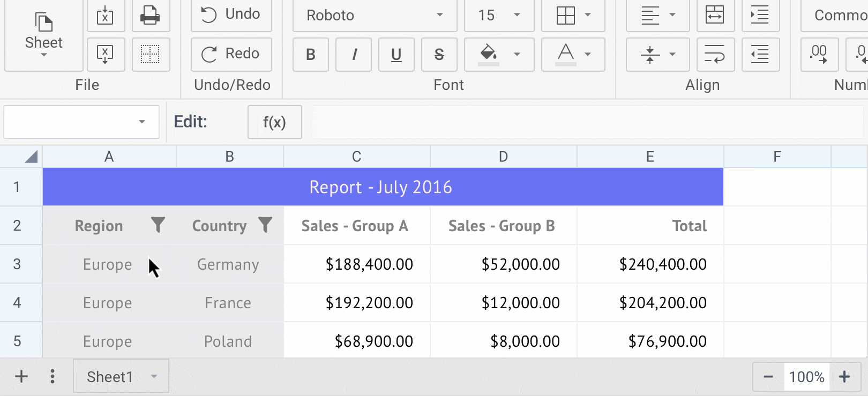This screenshot has width=868, height=396.
Task: Apply strikethrough formatting
Action: [439, 55]
